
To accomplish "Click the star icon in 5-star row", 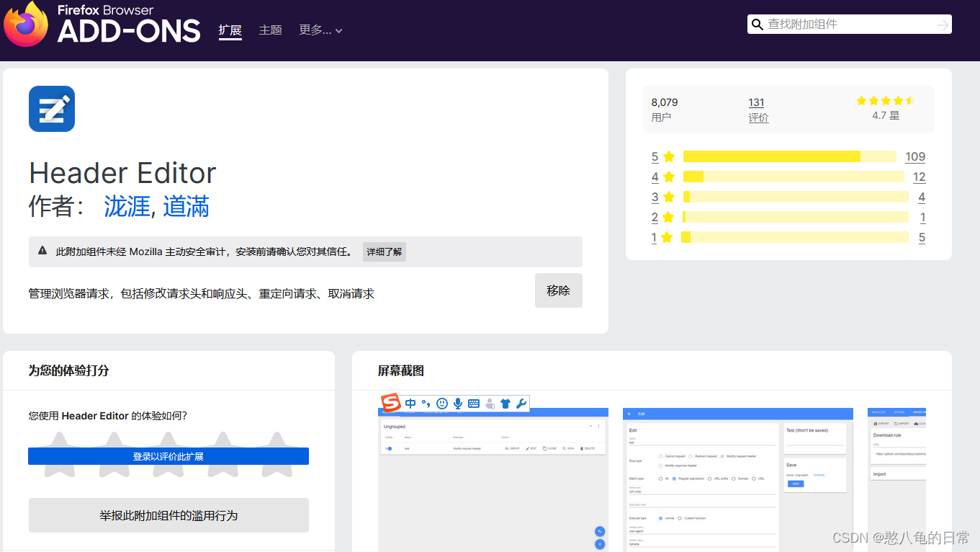I will pos(669,156).
